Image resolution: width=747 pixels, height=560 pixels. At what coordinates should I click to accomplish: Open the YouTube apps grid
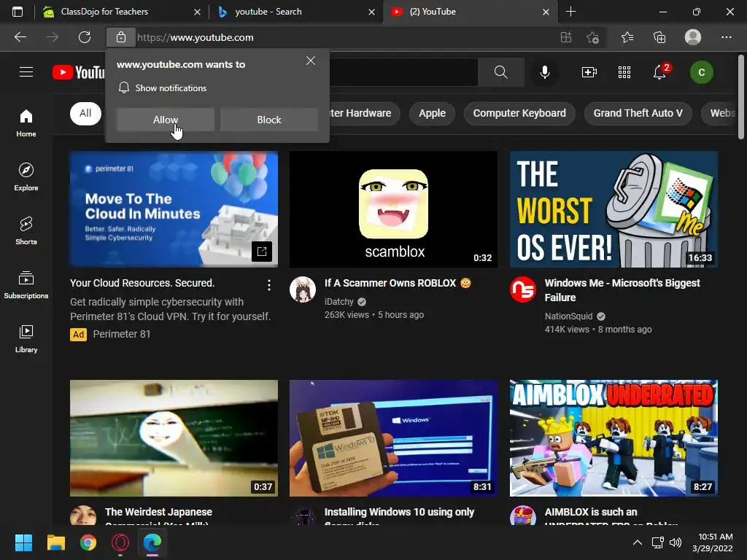coord(624,72)
